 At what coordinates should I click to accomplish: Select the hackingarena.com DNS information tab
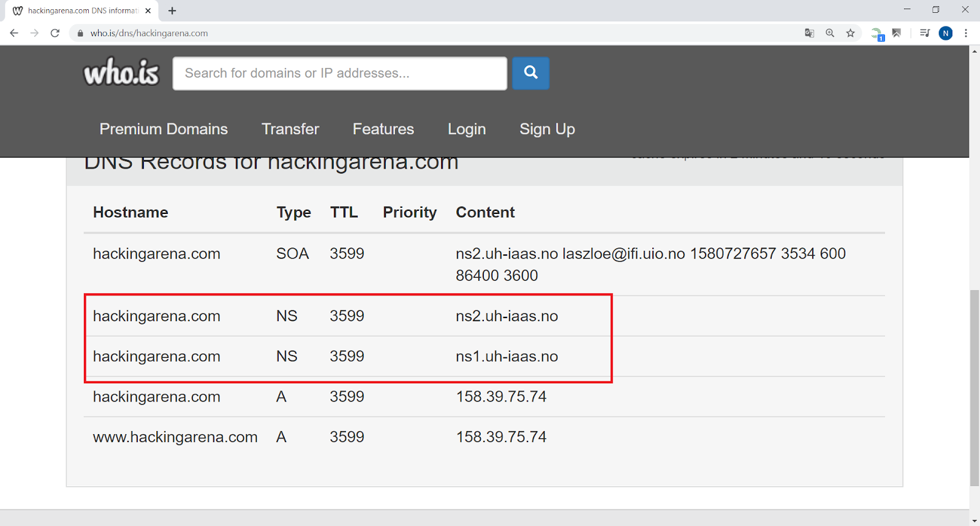[83, 10]
